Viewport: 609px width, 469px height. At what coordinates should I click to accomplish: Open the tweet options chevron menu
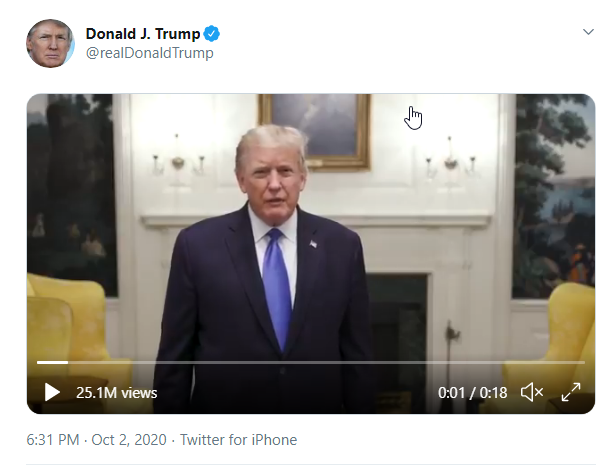588,32
